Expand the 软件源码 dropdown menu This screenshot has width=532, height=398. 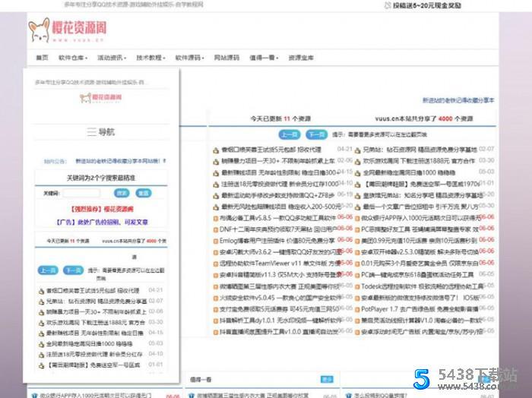pos(190,58)
